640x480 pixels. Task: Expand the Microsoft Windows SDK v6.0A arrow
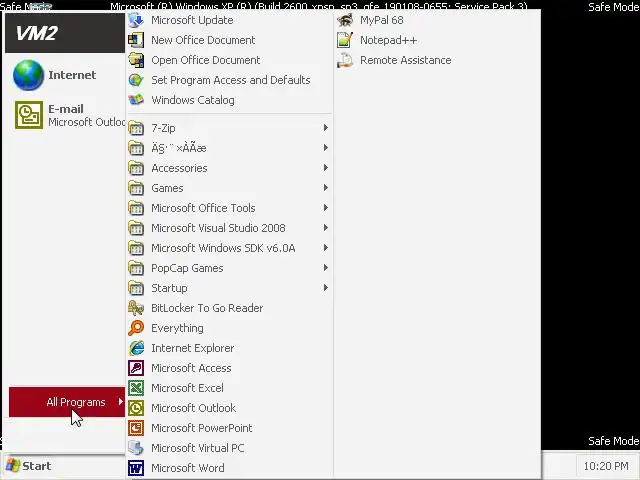point(325,248)
